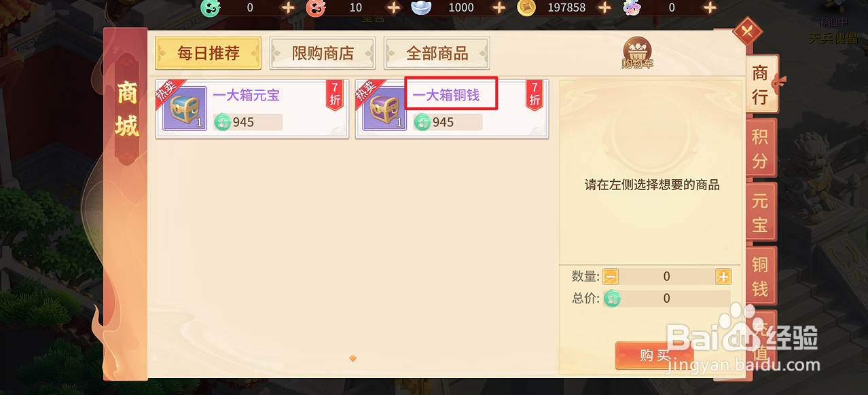Open the 铜钱 side tab
Image resolution: width=868 pixels, height=395 pixels.
(x=760, y=276)
